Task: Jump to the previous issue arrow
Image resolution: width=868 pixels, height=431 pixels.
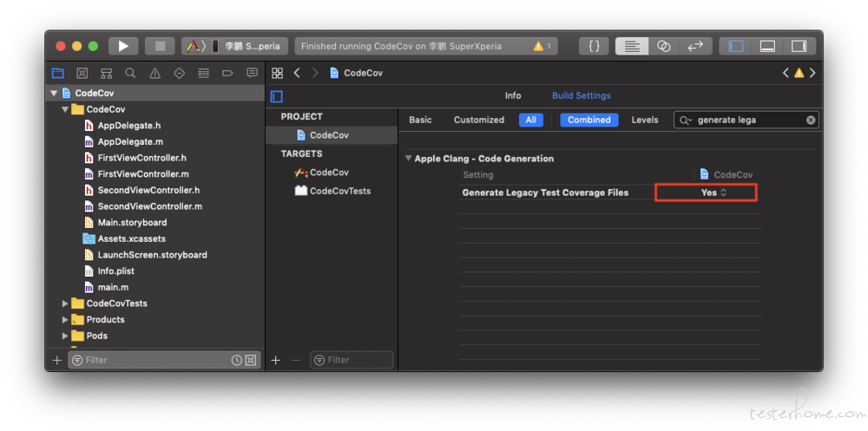Action: (x=786, y=73)
